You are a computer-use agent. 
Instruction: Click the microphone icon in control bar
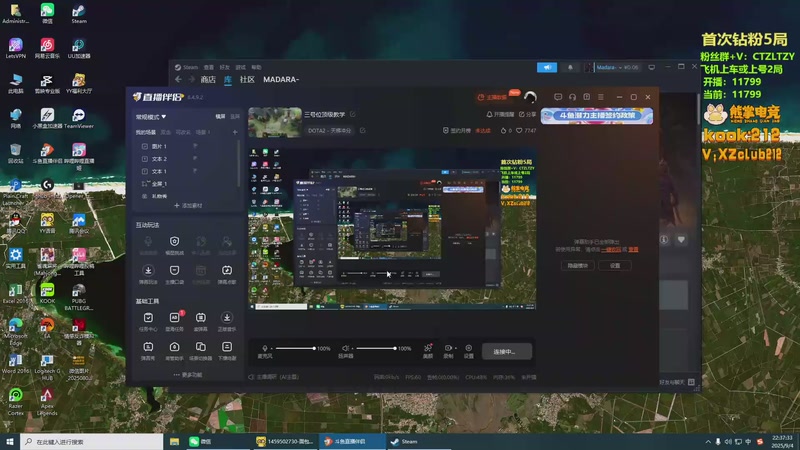(265, 348)
